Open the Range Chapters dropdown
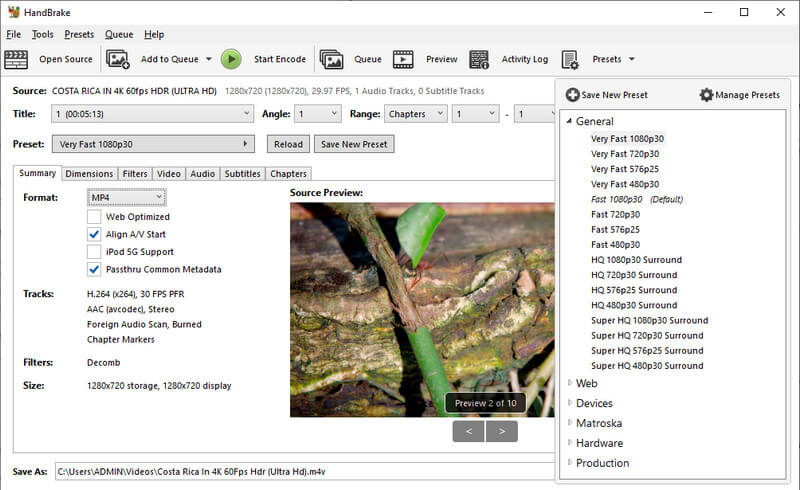Screen dimensions: 800x490 (415, 114)
